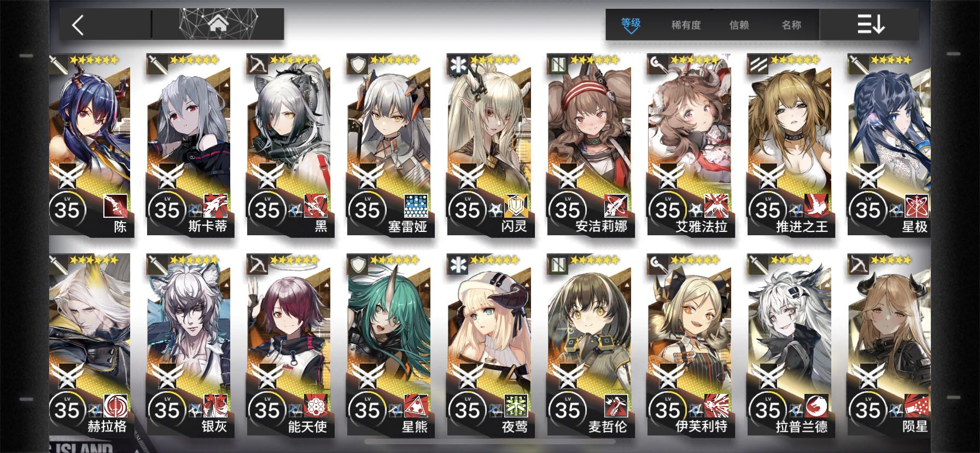Select operator 伊芙利特
The image size is (980, 453).
click(x=689, y=345)
